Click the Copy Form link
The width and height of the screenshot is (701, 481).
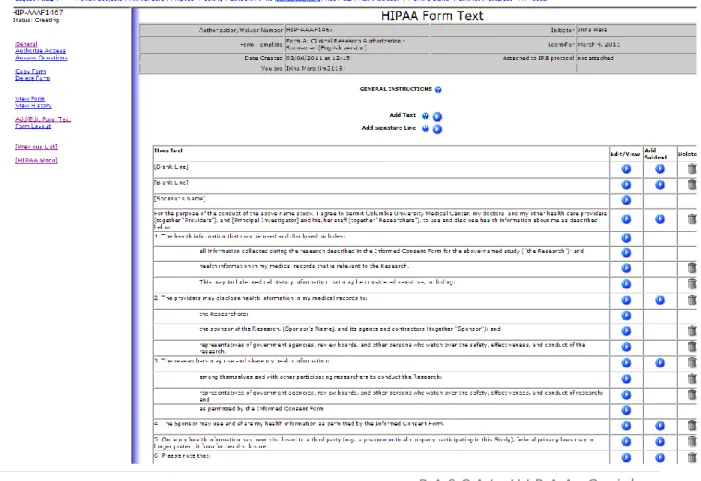pyautogui.click(x=30, y=71)
